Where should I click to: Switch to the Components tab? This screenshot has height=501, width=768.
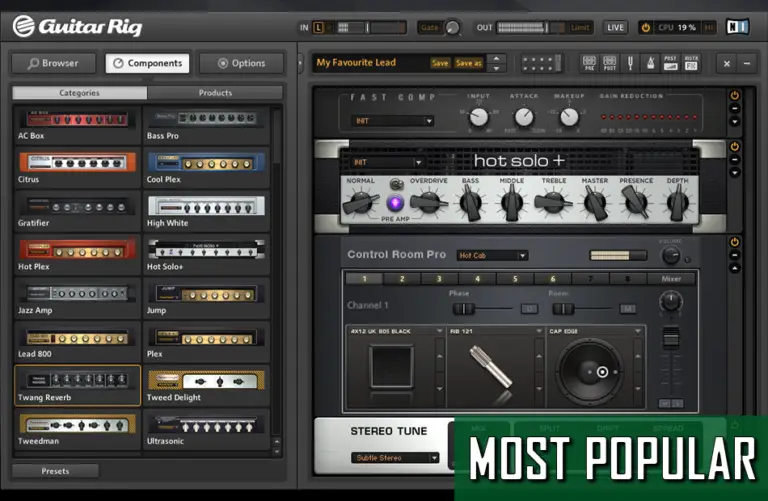[147, 63]
